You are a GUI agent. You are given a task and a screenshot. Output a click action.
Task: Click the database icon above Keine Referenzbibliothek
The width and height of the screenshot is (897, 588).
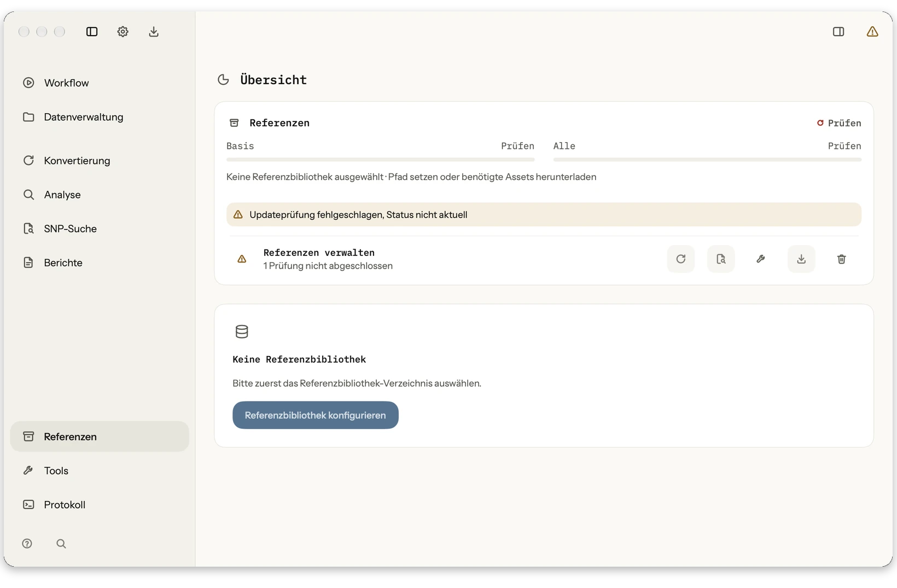242,331
